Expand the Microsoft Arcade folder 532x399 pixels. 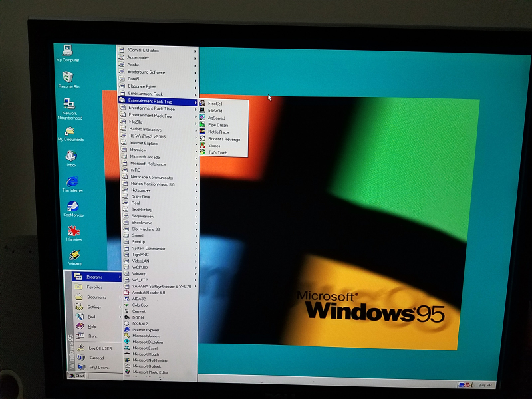click(x=159, y=157)
